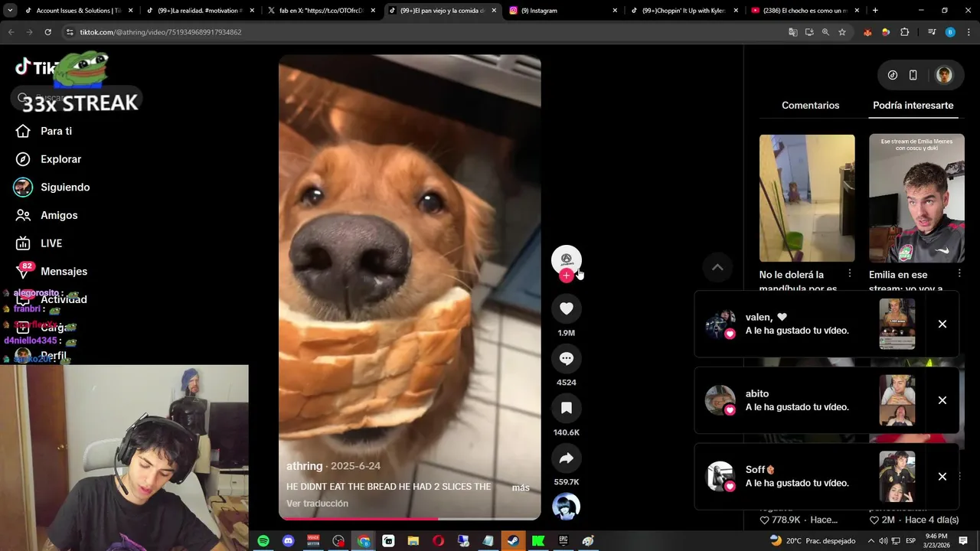Switch to 'El chocho es como un' YouTube tab

804,11
